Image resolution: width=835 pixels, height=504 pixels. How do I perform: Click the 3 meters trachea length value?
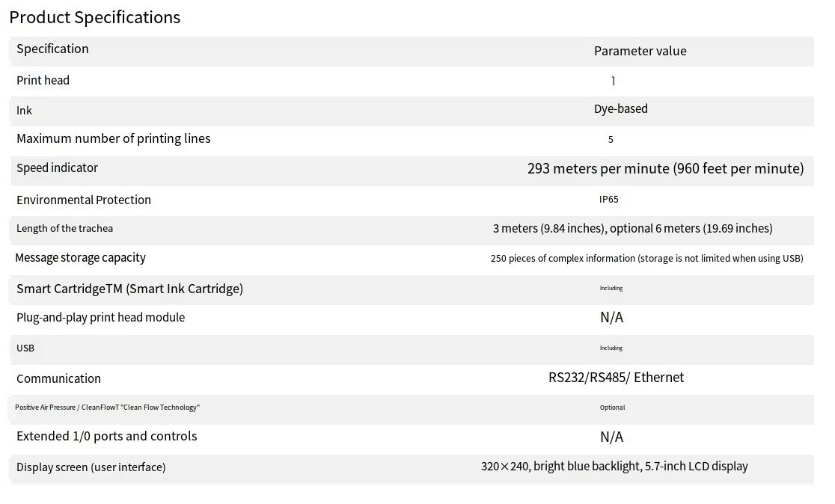[632, 228]
